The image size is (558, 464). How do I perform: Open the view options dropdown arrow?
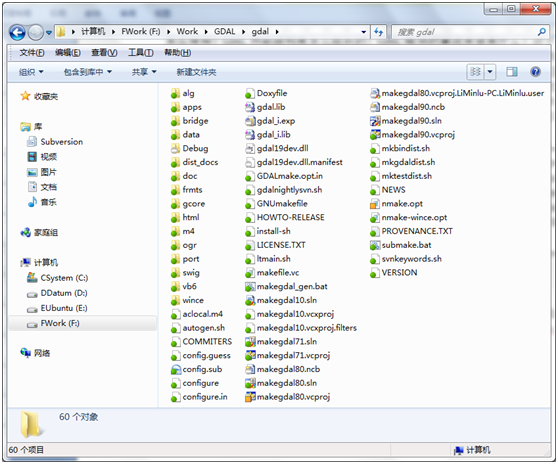pyautogui.click(x=490, y=72)
